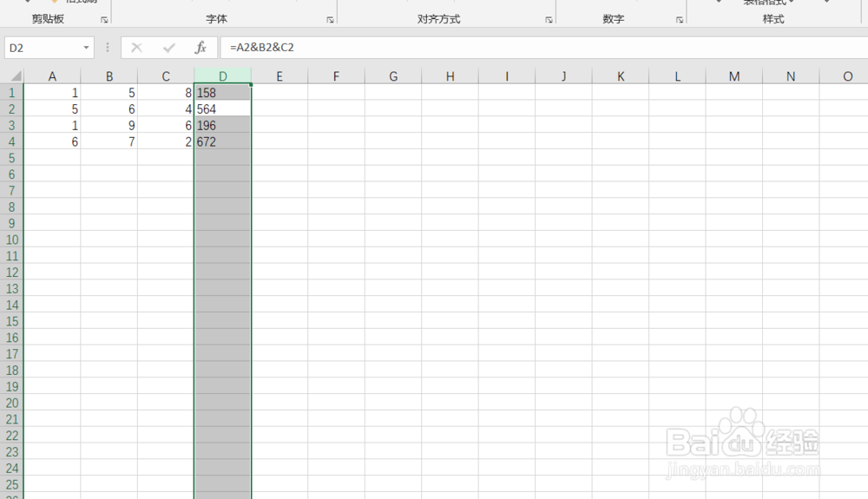
Task: Select row 5 header
Action: point(11,158)
